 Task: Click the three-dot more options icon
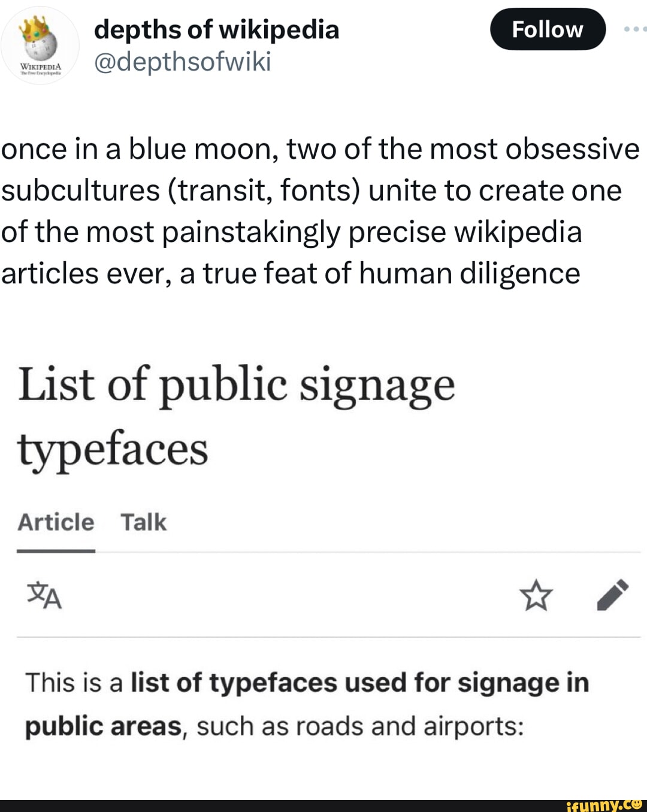(634, 29)
